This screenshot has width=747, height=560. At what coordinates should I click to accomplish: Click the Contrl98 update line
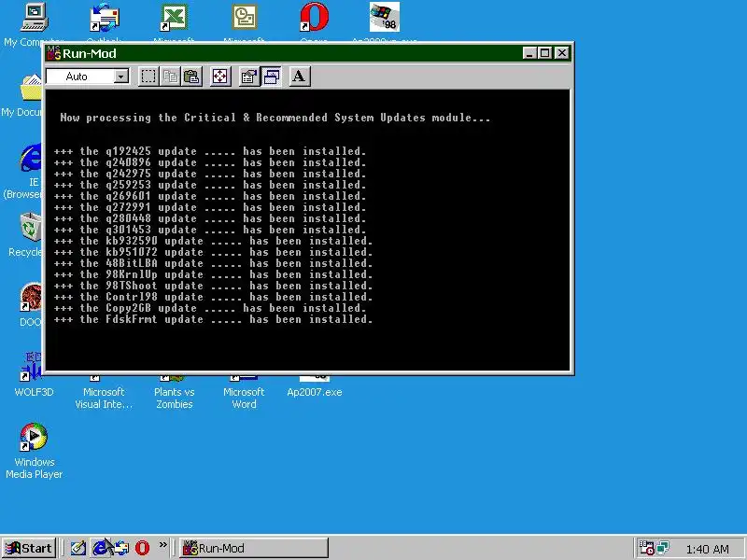click(x=214, y=297)
